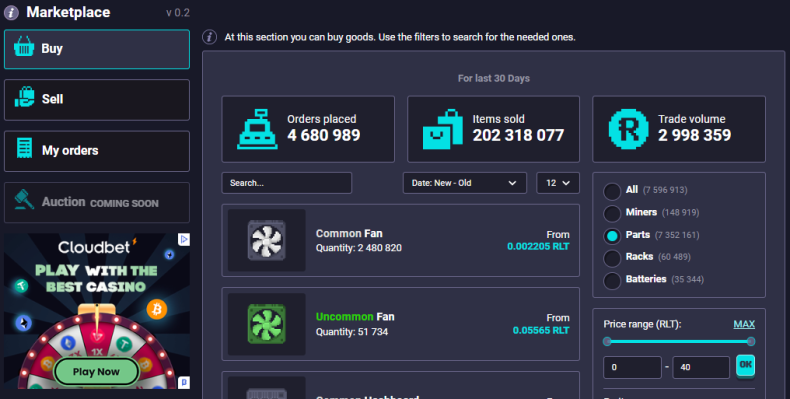Switch to the Sell tab

pos(97,100)
